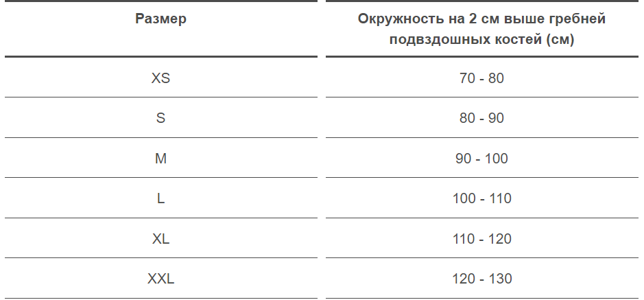This screenshot has width=644, height=300.
Task: Click the 90 - 100 measurement value
Action: tap(481, 158)
